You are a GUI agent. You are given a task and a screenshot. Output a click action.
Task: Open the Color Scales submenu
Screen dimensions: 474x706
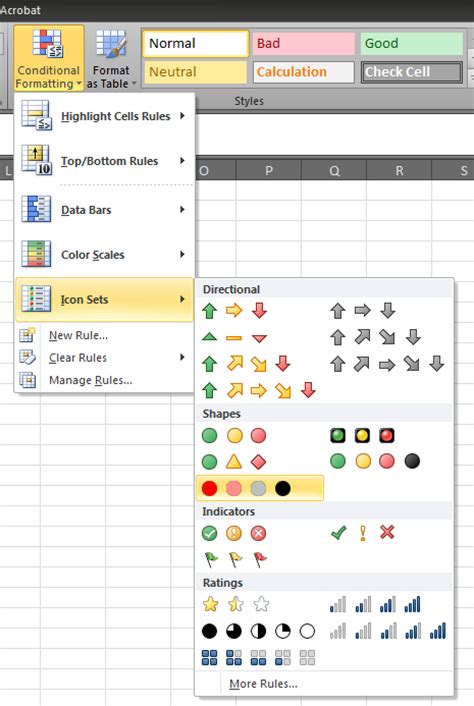[x=104, y=254]
